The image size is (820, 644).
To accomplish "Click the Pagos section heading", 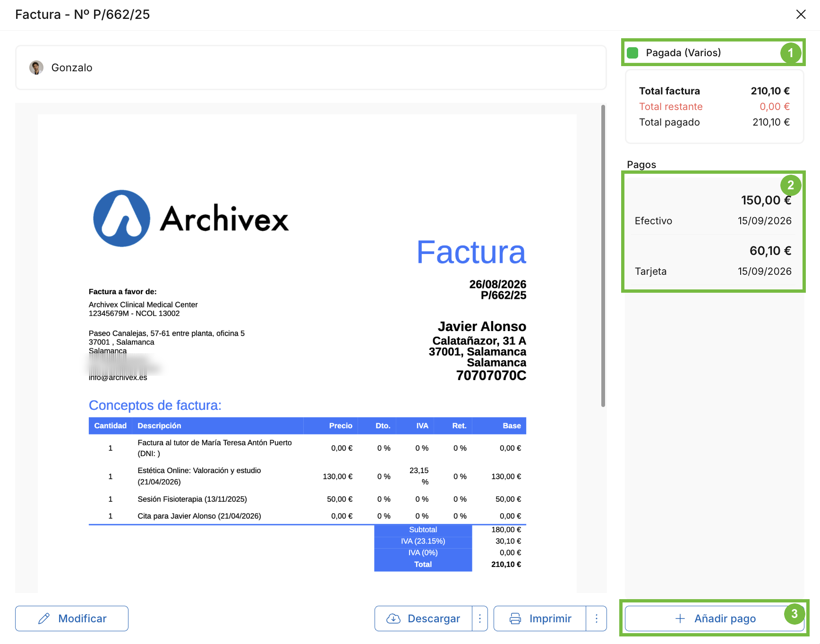I will click(x=641, y=165).
